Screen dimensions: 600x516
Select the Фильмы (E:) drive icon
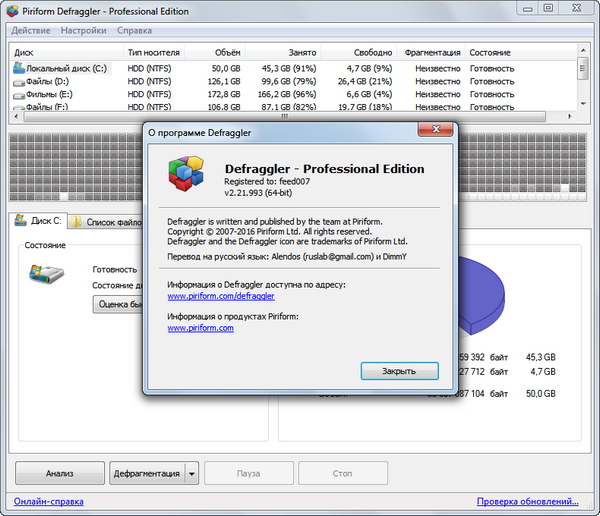pyautogui.click(x=18, y=94)
